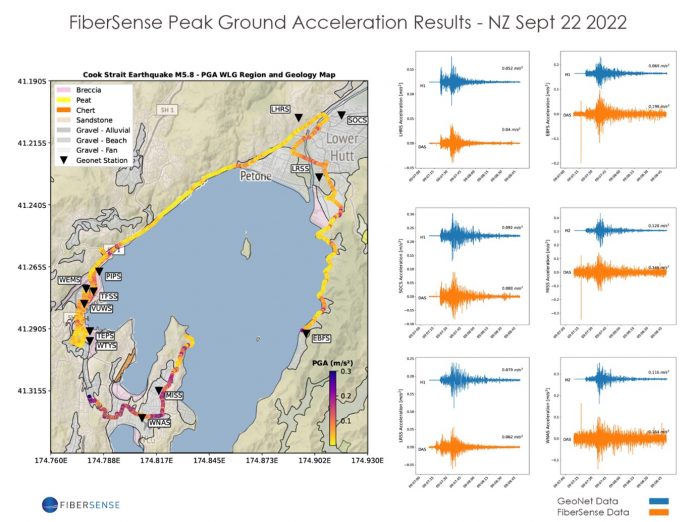Click the VUWS station label
Viewport: 696px width, 522px height.
tap(101, 308)
